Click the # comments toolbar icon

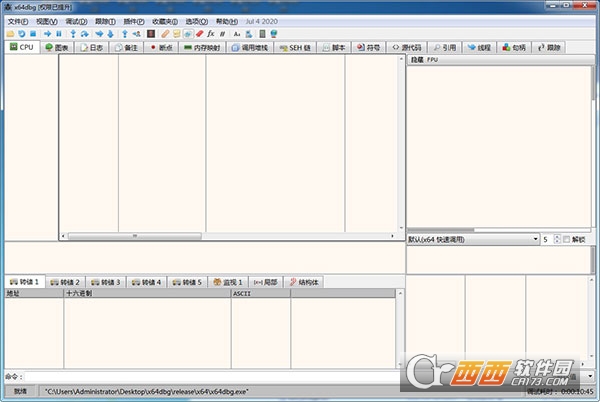pos(223,33)
